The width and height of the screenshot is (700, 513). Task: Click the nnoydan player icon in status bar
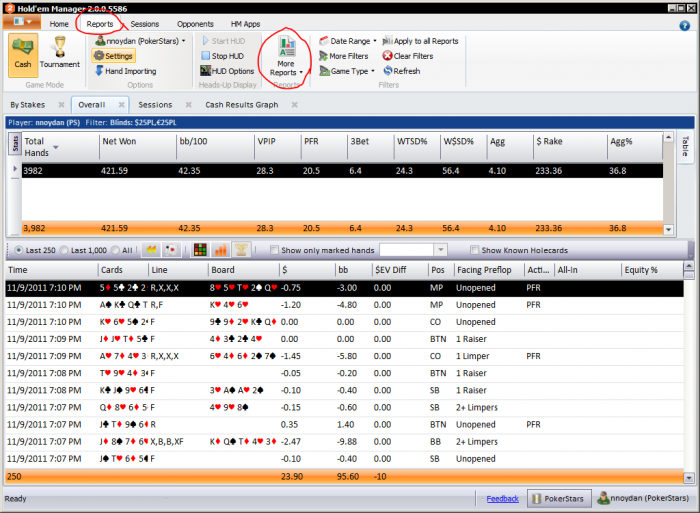(x=604, y=498)
